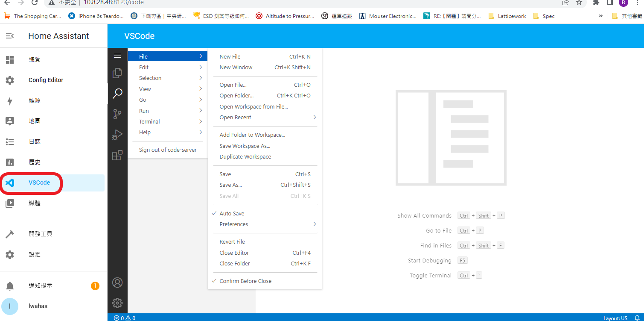Open the Accounts icon in activity bar
This screenshot has height=321, width=644.
[117, 283]
